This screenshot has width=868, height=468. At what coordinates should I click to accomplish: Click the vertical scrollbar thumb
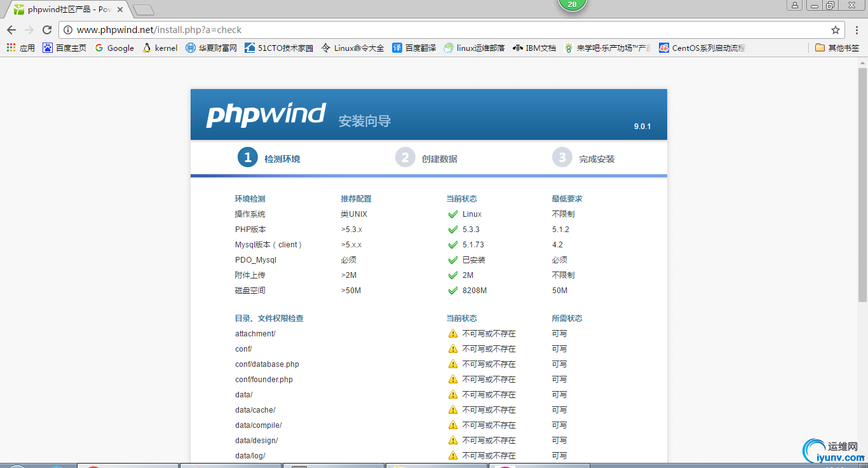coord(862,184)
